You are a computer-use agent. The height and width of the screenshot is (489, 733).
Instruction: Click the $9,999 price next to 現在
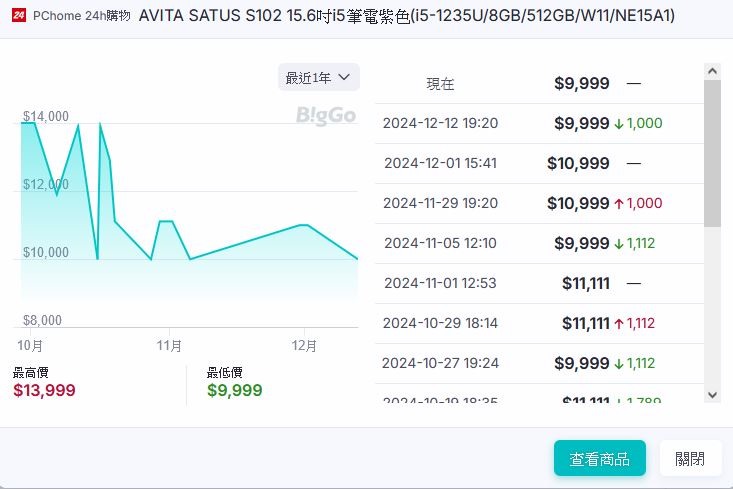[x=582, y=83]
